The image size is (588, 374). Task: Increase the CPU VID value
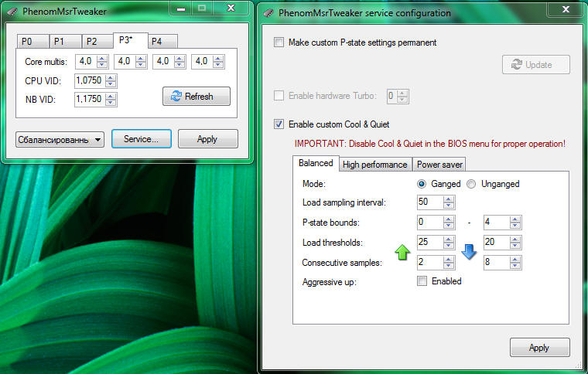point(111,78)
